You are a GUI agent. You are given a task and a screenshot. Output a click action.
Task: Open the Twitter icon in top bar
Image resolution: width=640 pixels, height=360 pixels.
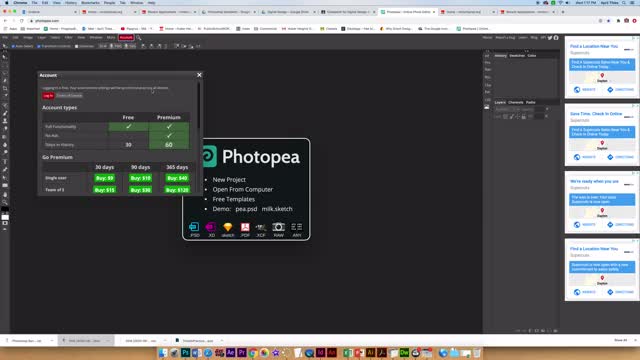550,38
